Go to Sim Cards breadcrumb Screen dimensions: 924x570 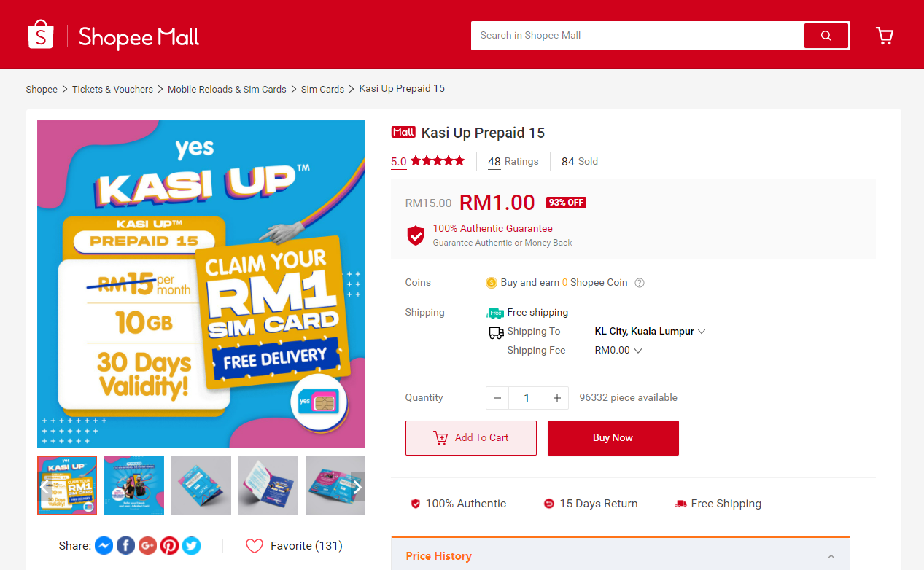point(322,89)
